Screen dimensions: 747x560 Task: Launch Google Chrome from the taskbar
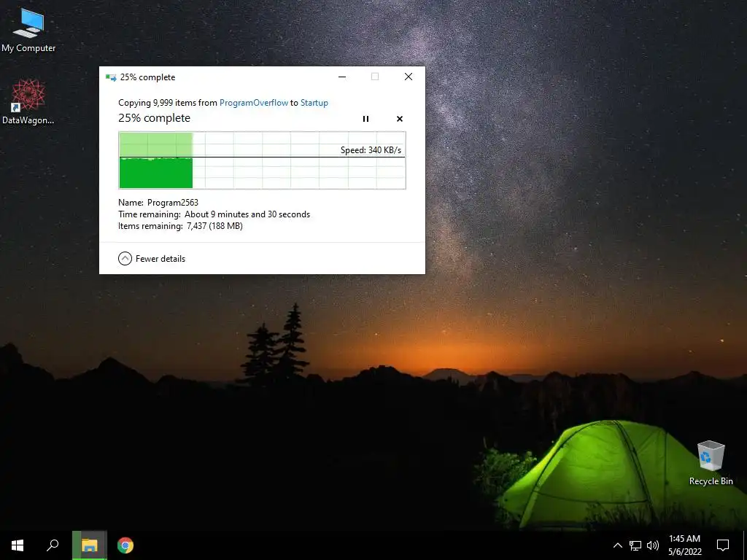[125, 545]
